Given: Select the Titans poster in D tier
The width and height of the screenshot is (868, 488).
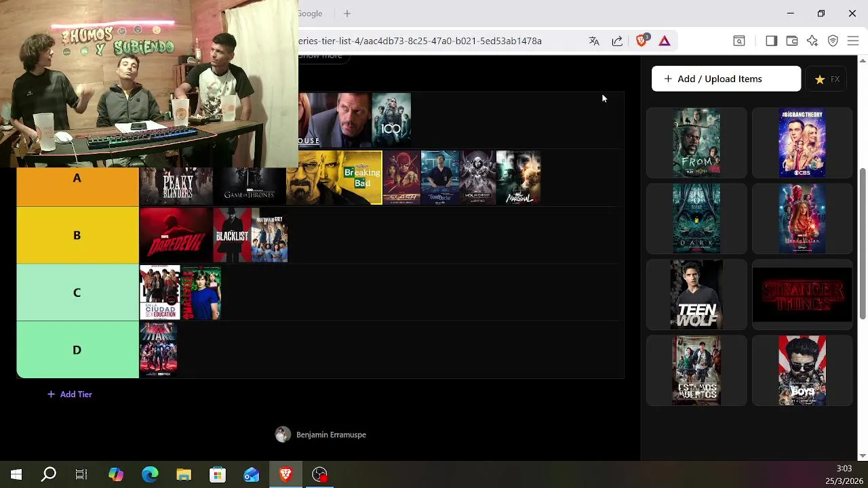Looking at the screenshot, I should 158,350.
